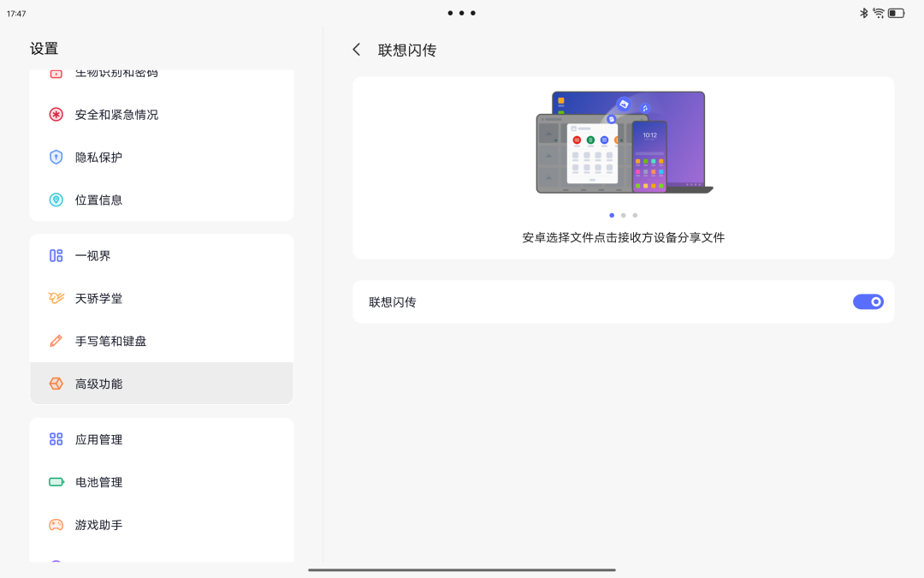This screenshot has height=578, width=924.
Task: Click the 天骄学堂 icon
Action: tap(56, 299)
